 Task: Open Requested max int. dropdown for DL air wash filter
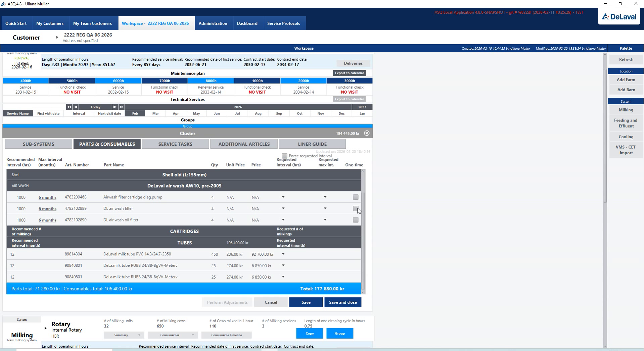325,208
